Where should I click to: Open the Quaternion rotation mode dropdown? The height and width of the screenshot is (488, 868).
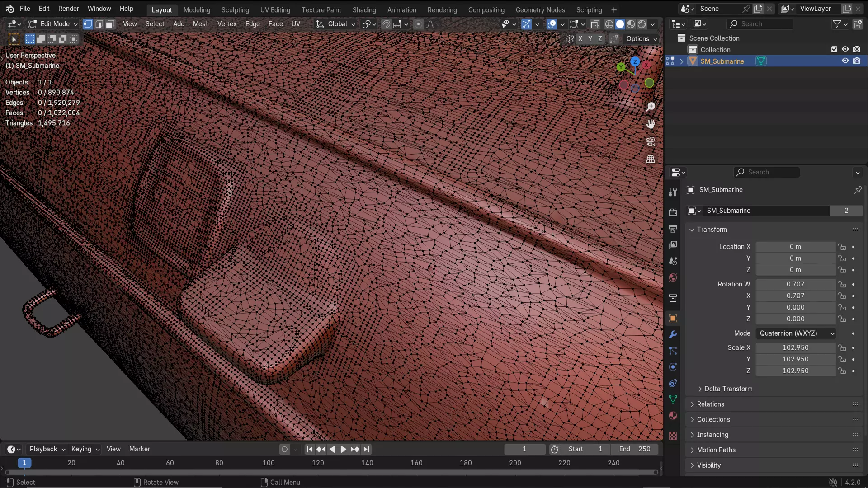795,333
